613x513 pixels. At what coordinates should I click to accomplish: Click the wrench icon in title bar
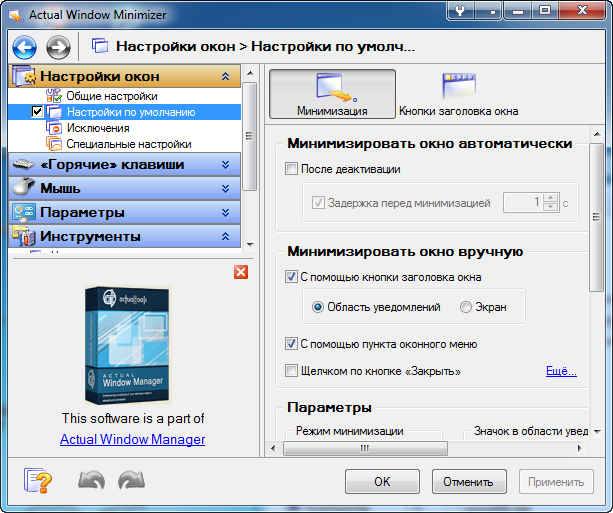(x=459, y=11)
